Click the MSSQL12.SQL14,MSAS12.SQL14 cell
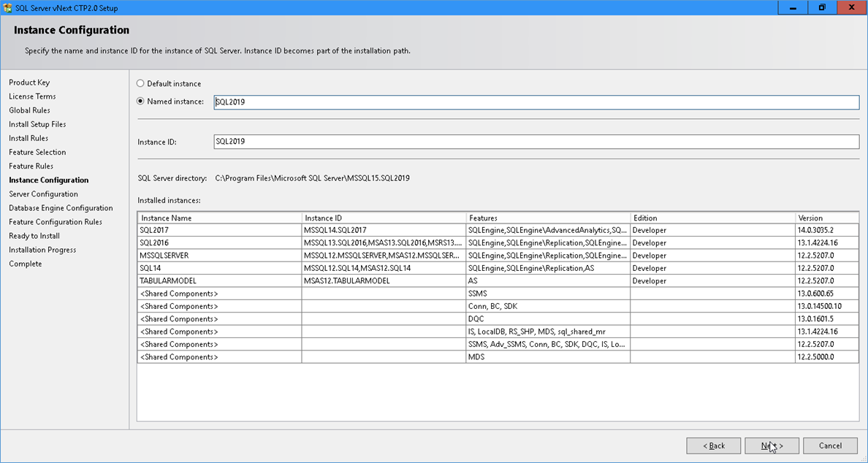The image size is (868, 463). coord(384,268)
